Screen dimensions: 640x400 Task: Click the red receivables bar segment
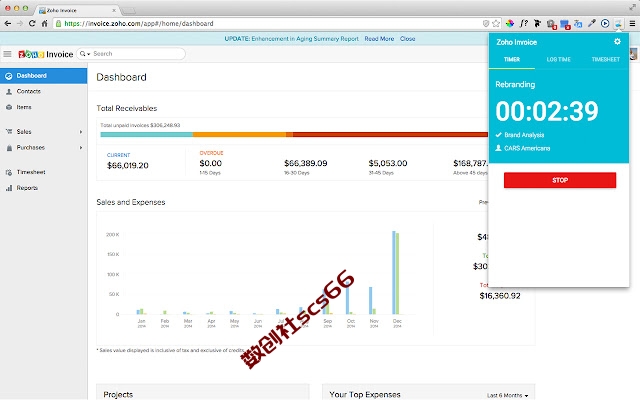pyautogui.click(x=390, y=134)
